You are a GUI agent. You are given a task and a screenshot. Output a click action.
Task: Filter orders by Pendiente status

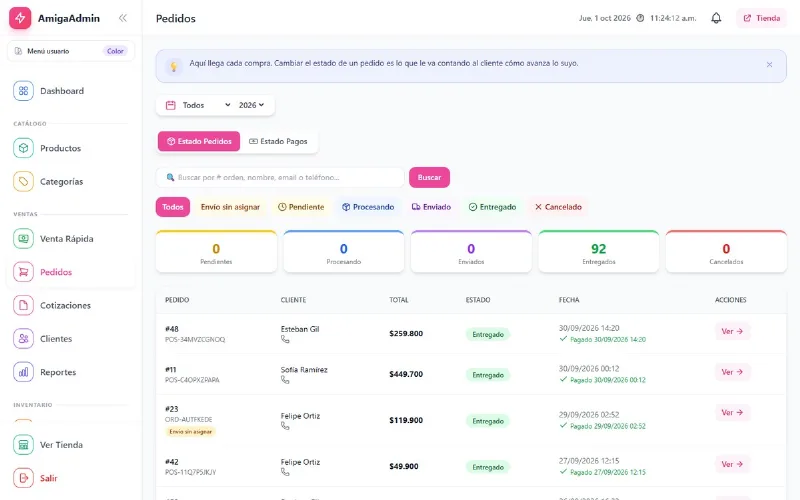301,207
